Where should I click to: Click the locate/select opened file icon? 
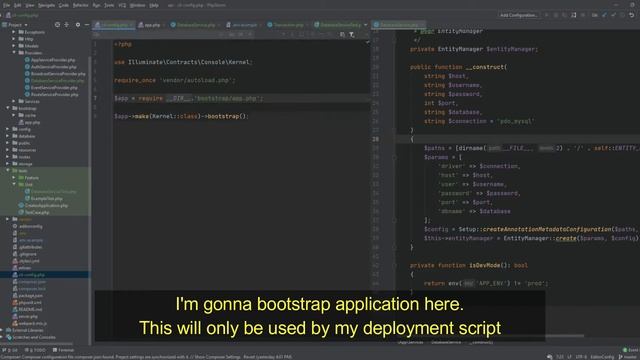57,25
